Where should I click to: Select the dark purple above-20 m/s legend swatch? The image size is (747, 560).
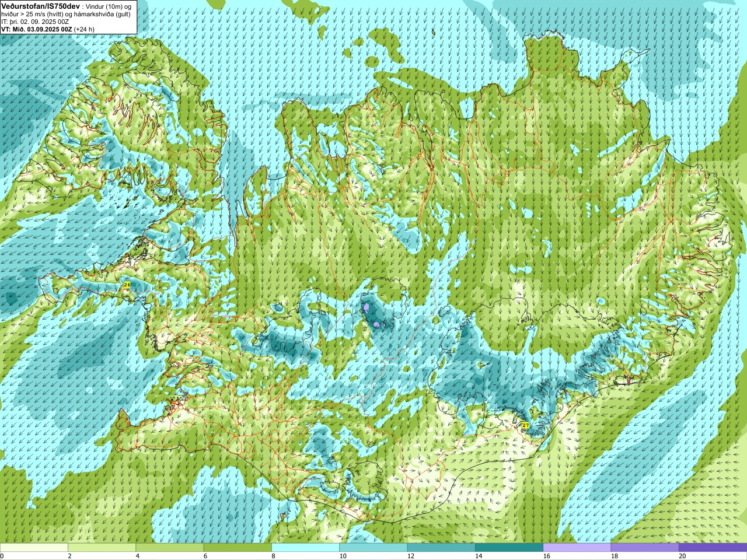(x=713, y=548)
